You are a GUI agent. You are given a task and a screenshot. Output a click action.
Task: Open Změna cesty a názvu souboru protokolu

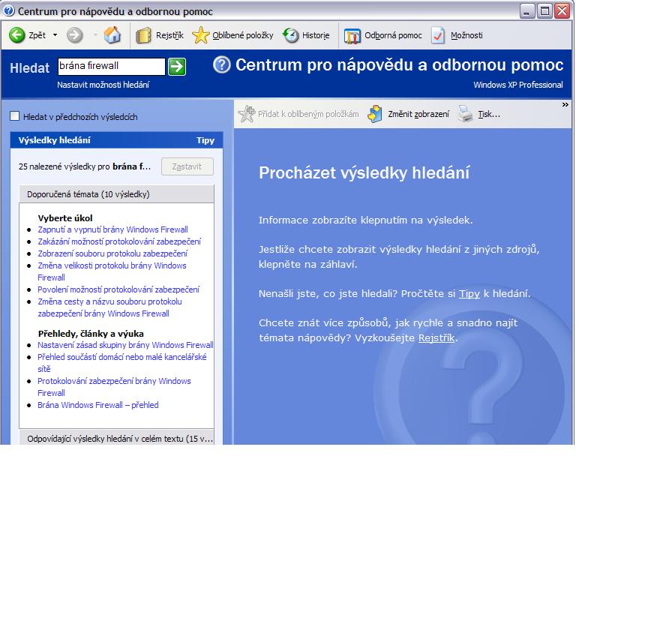[109, 307]
